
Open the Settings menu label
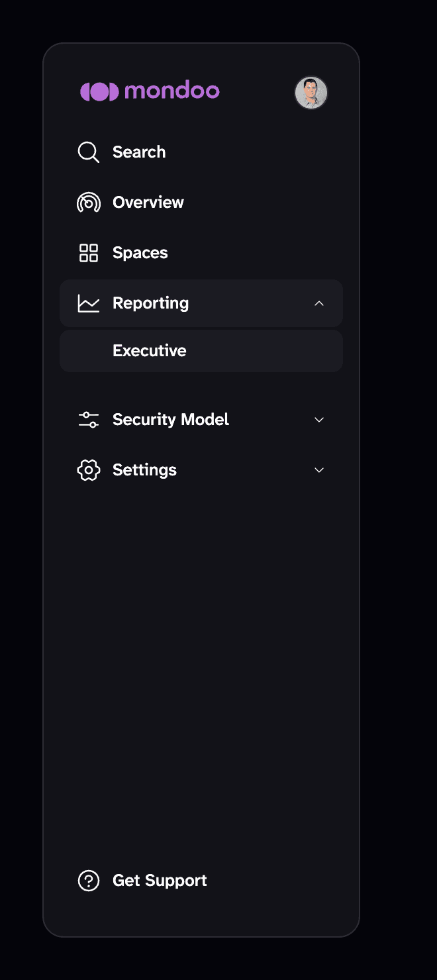(x=145, y=470)
